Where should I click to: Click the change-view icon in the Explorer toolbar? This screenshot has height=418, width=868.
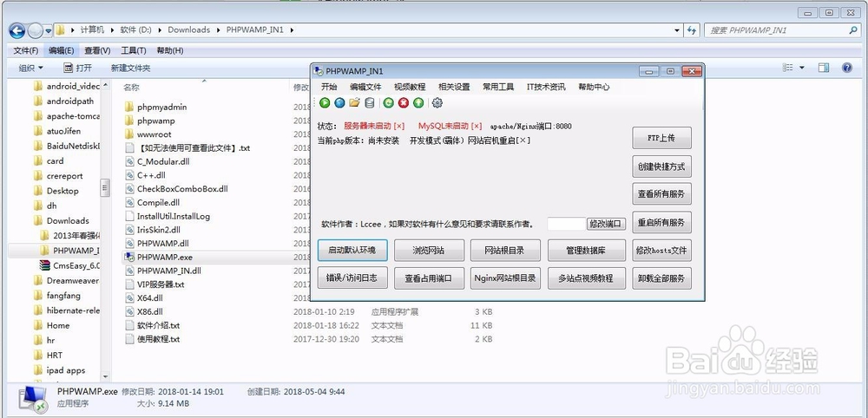coord(788,68)
